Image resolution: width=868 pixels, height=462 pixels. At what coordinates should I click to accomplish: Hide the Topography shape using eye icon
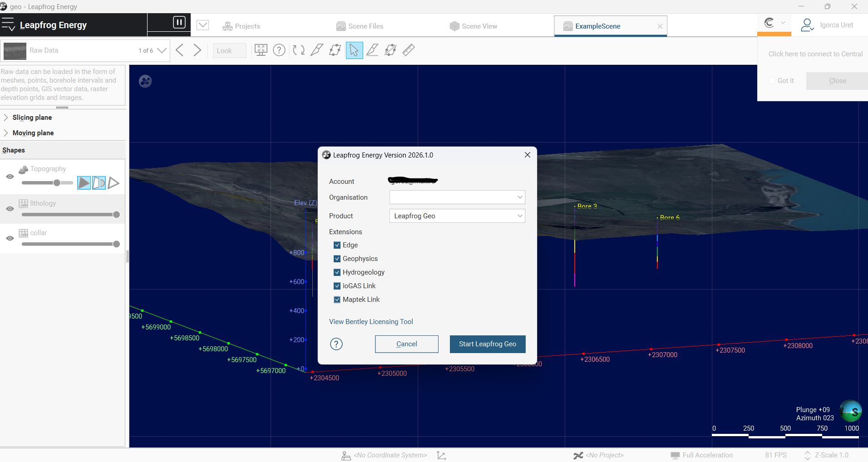(x=10, y=177)
